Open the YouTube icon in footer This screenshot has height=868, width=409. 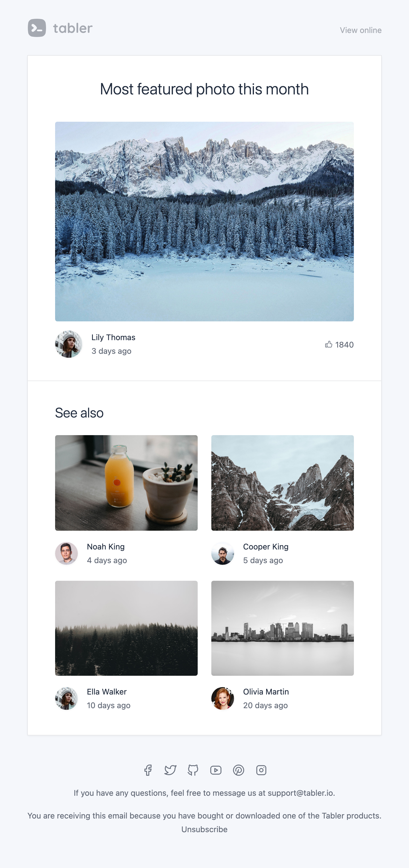(x=216, y=770)
